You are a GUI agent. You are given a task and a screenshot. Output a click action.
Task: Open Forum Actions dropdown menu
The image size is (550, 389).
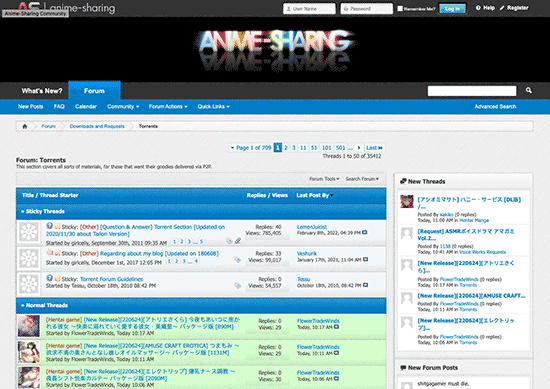point(168,107)
